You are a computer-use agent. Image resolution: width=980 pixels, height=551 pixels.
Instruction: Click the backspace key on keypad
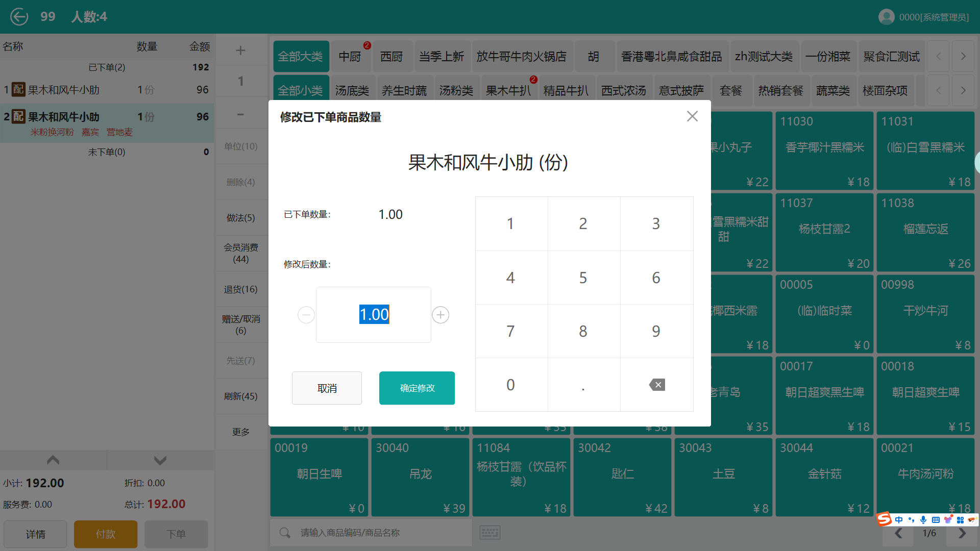pyautogui.click(x=657, y=385)
